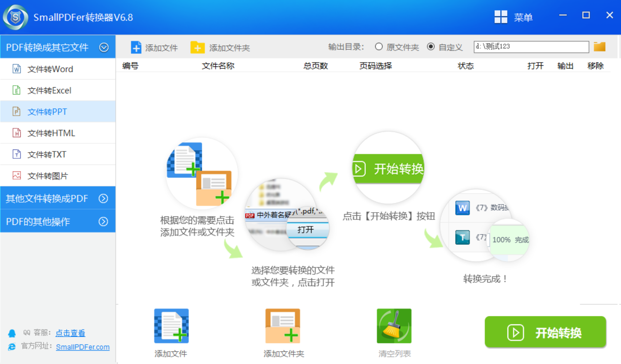Click the image file icon beside 文件转图片
The width and height of the screenshot is (621, 364).
17,176
